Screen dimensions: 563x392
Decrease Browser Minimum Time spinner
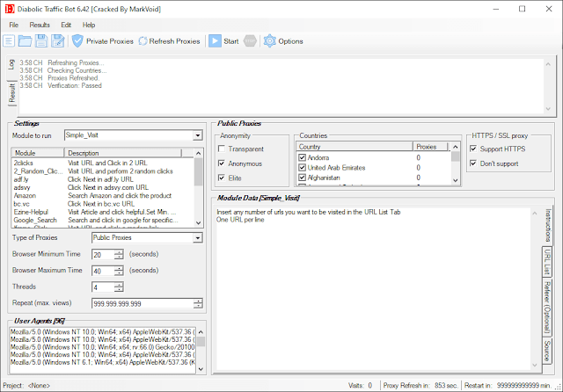(119, 257)
